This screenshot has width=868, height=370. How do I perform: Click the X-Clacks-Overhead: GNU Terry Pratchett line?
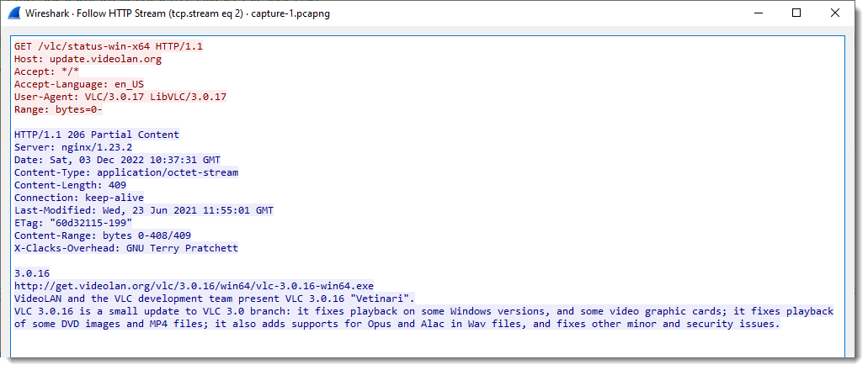pos(126,248)
